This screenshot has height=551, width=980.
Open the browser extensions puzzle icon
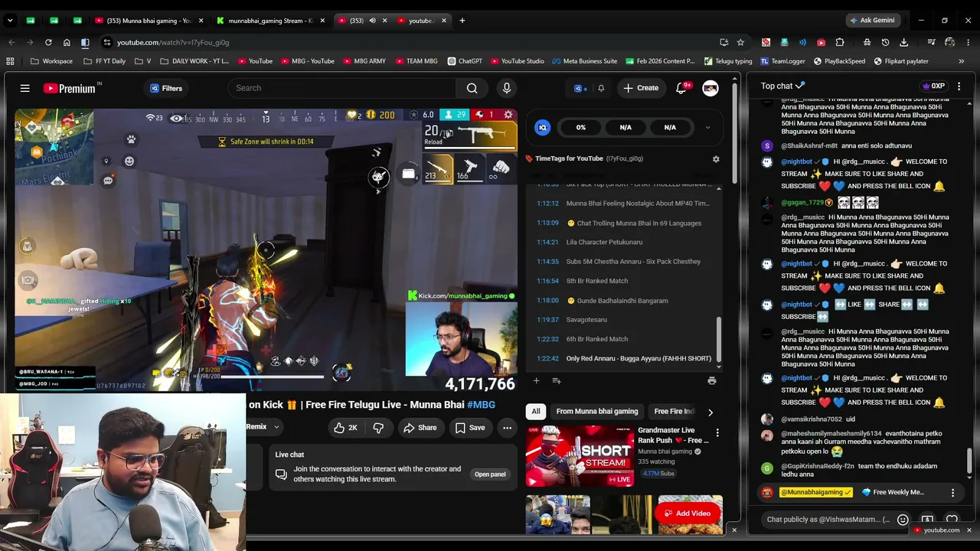pyautogui.click(x=840, y=42)
